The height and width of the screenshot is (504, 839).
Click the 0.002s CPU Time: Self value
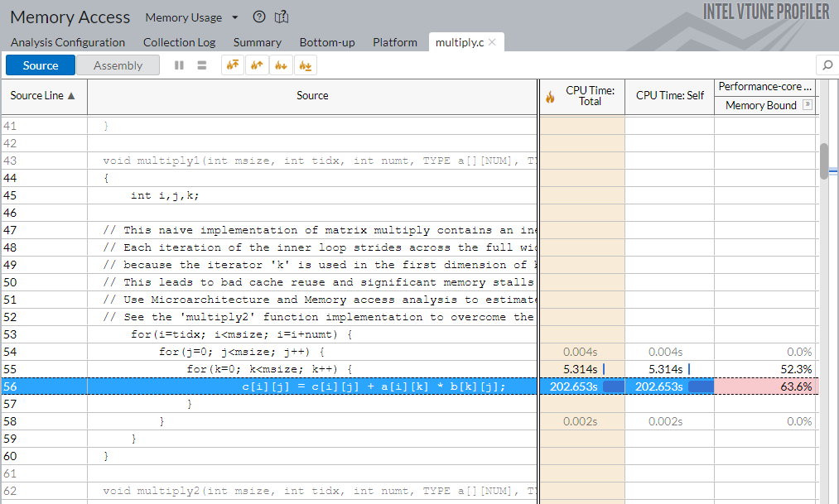click(x=666, y=421)
